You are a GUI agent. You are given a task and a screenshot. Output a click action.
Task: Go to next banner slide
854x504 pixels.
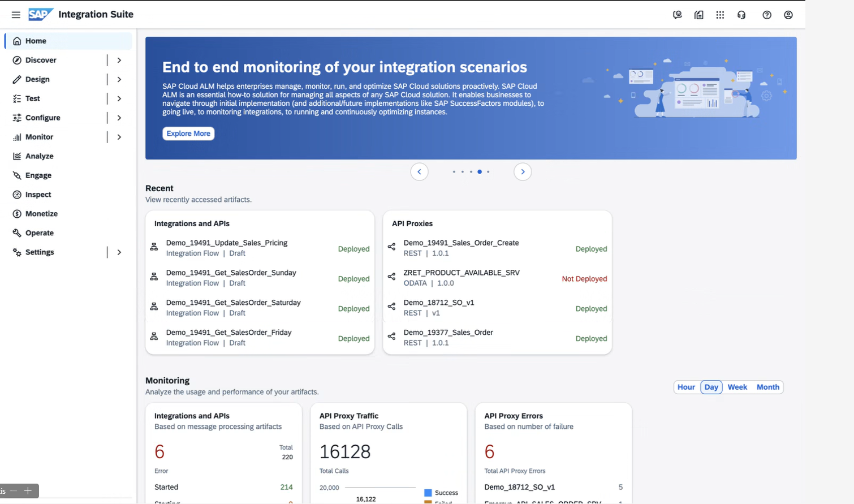[x=523, y=171]
